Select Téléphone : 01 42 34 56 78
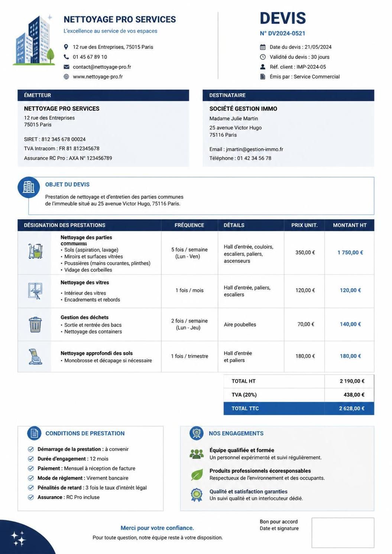The height and width of the screenshot is (554, 392). point(240,158)
